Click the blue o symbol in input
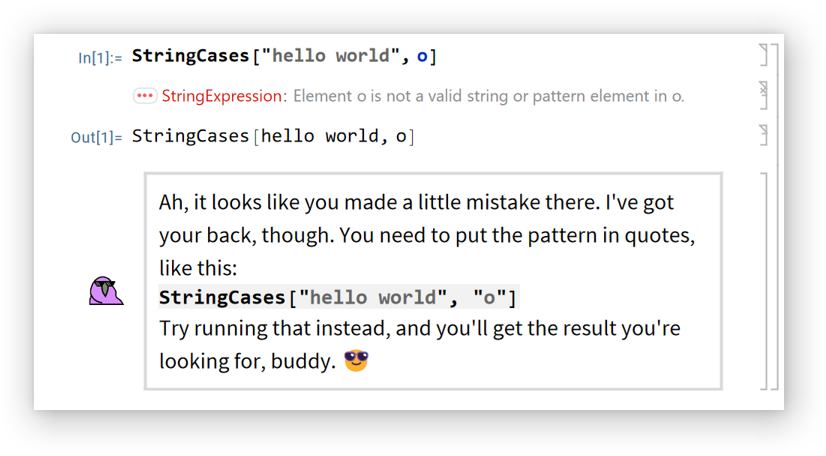Screen dimensions: 826x456 coord(422,56)
